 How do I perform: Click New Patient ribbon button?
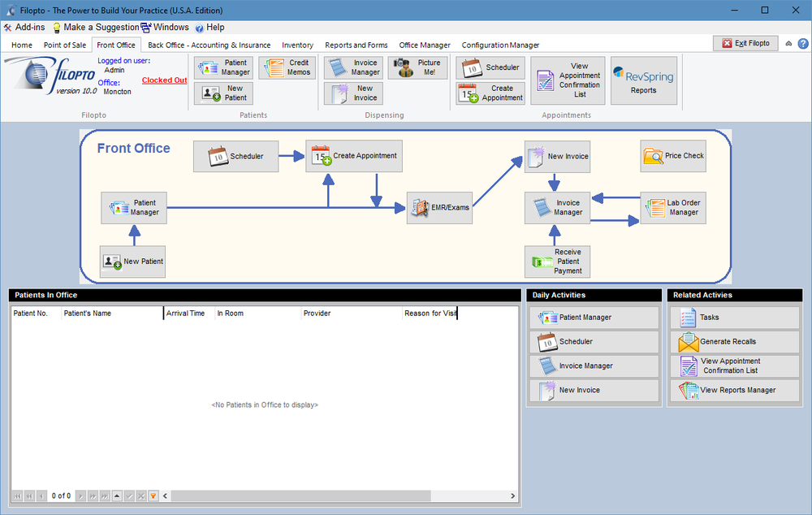pyautogui.click(x=224, y=93)
